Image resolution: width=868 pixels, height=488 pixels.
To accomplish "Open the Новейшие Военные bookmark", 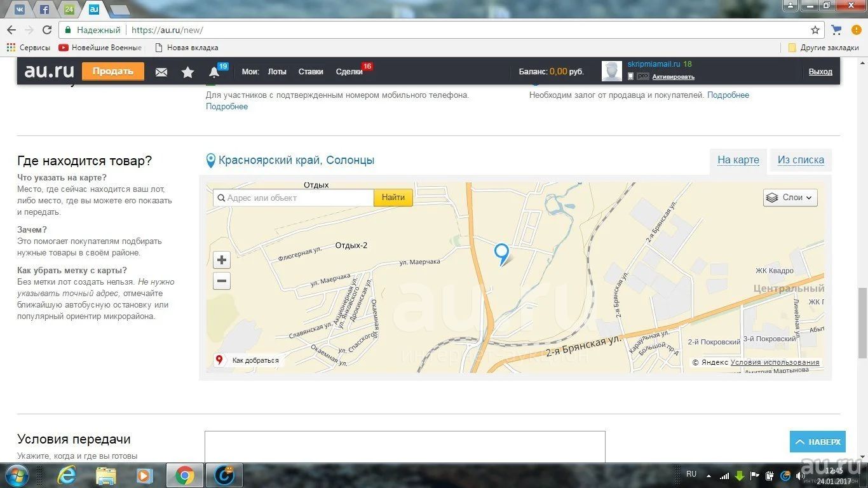I will [x=100, y=48].
